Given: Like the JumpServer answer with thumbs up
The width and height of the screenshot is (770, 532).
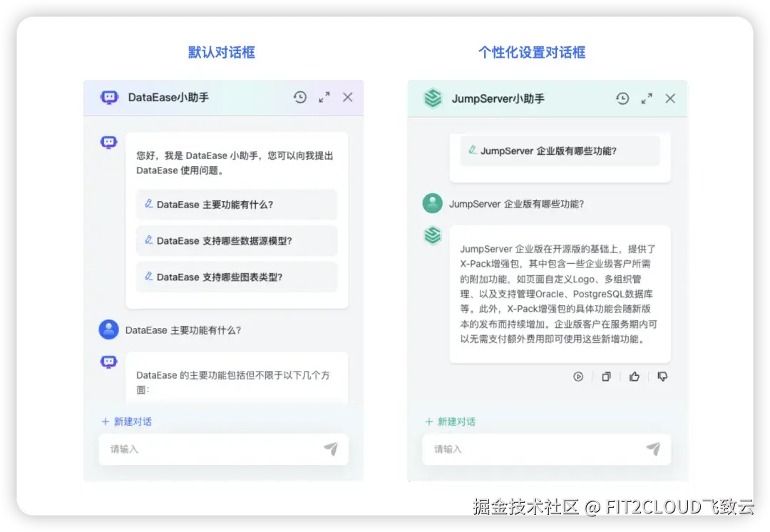Looking at the screenshot, I should [x=635, y=377].
